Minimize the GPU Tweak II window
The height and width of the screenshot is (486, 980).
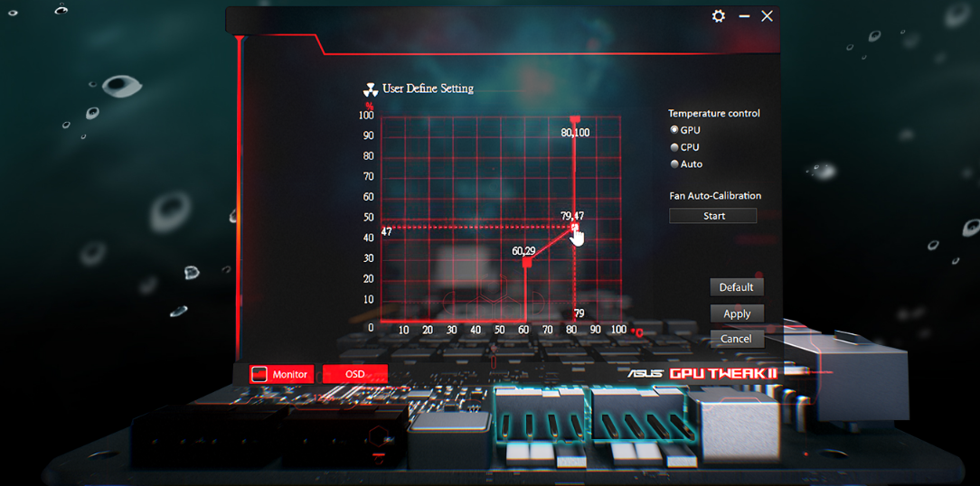pos(744,16)
